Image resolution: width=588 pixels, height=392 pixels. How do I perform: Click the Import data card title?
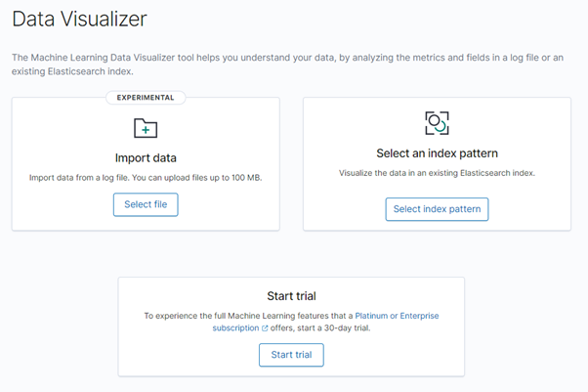click(x=146, y=156)
